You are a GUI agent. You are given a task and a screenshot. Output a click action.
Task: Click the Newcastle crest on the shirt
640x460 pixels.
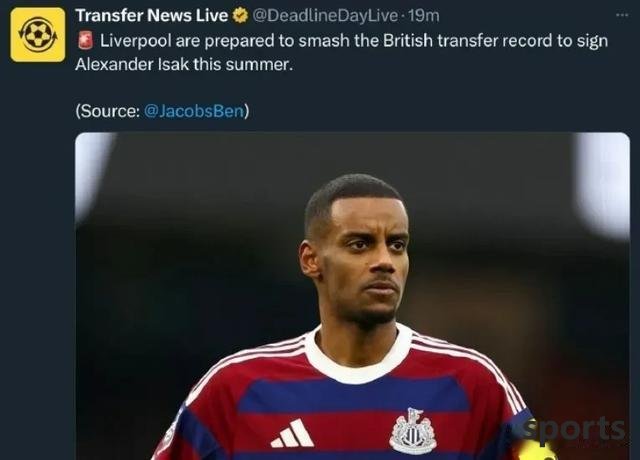click(x=412, y=431)
